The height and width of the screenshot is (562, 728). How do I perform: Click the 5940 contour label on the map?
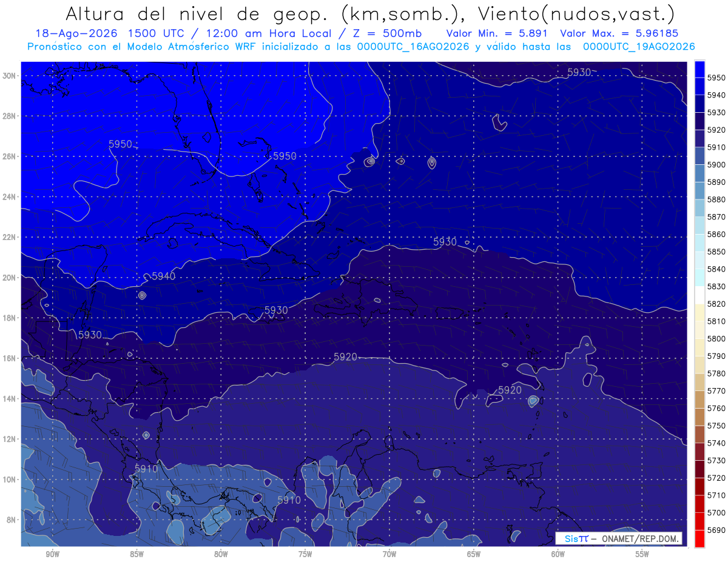point(163,276)
